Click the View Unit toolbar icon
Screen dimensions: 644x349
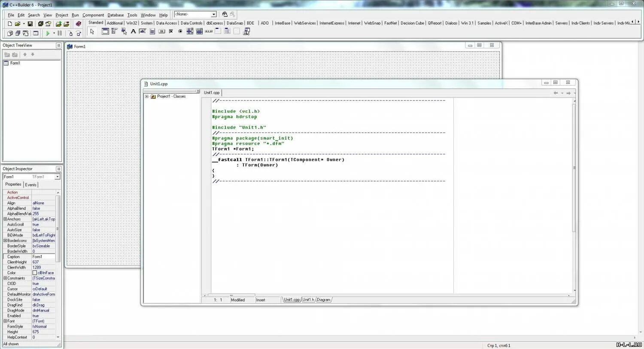10,33
